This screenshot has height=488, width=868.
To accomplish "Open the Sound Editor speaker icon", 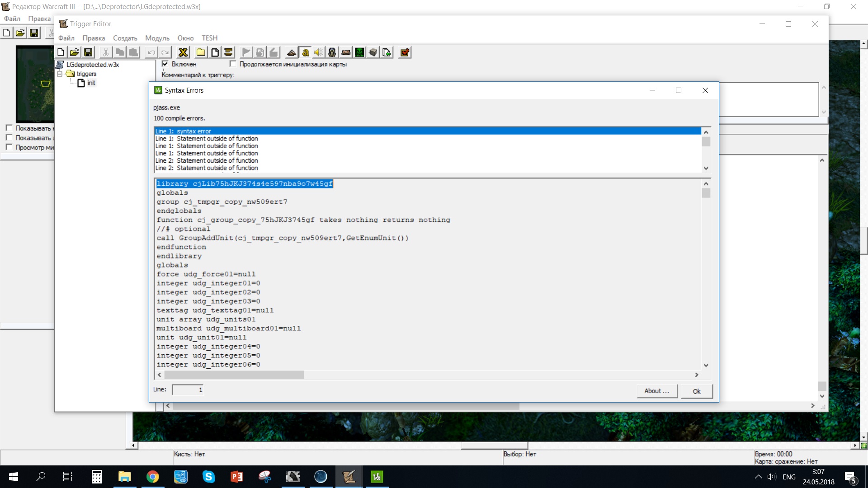I will pos(319,52).
